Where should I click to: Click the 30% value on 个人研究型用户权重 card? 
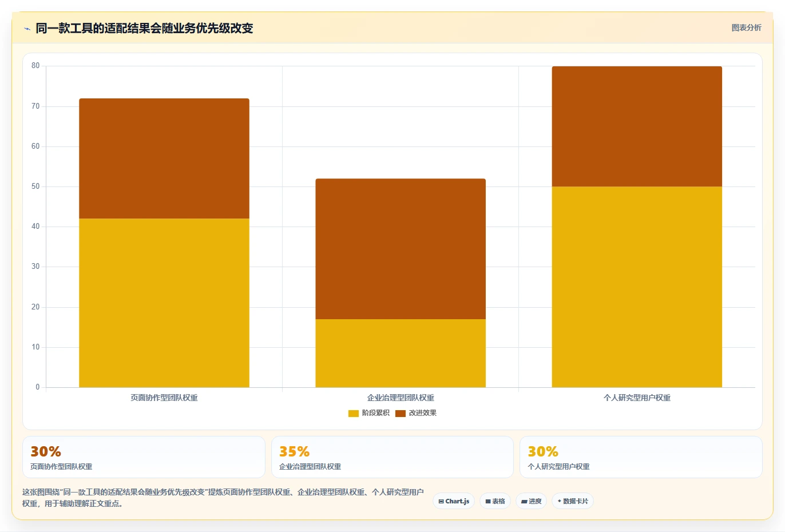coord(543,451)
